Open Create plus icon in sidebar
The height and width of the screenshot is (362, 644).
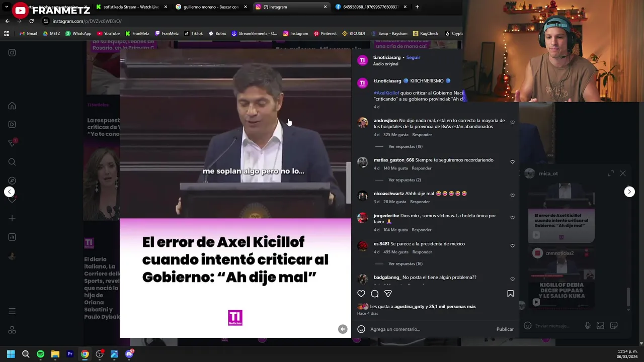click(x=12, y=218)
